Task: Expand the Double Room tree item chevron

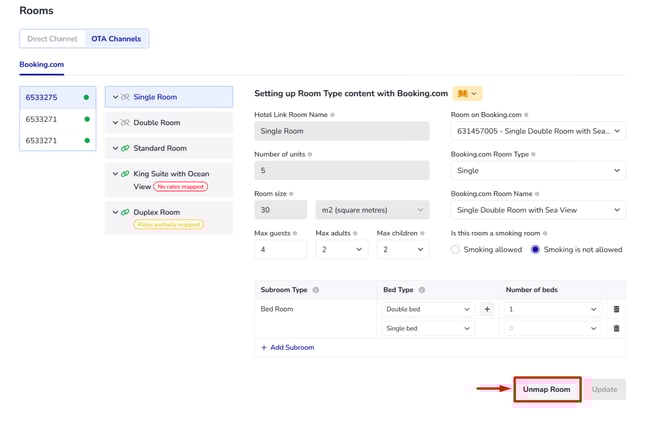Action: click(115, 122)
